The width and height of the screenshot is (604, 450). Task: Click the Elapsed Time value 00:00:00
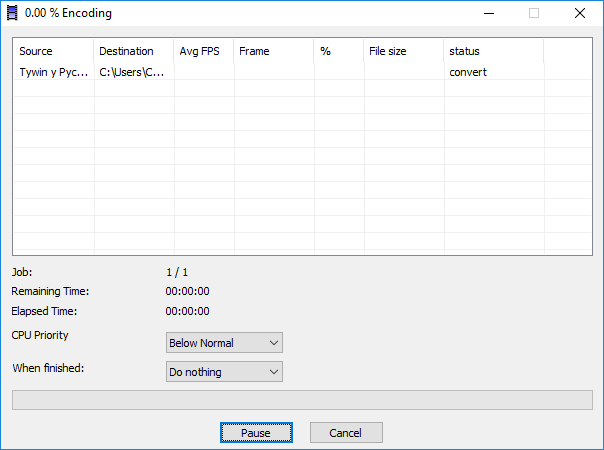coord(188,311)
